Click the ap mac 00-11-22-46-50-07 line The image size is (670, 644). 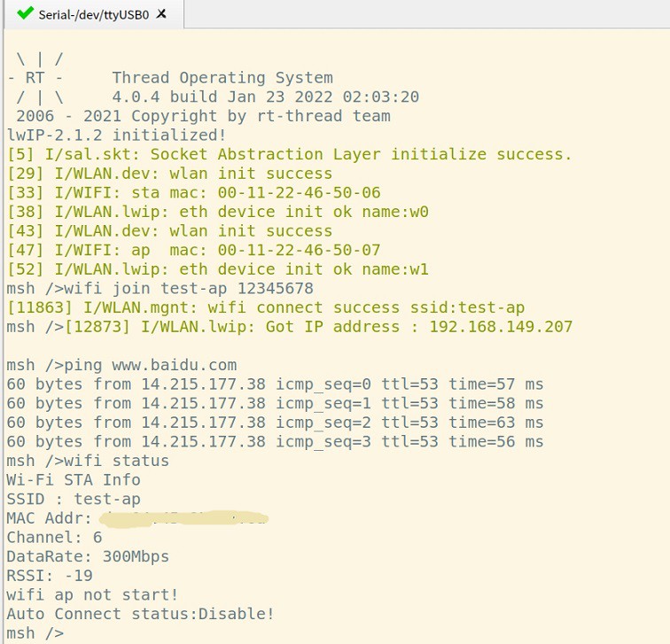tap(193, 250)
